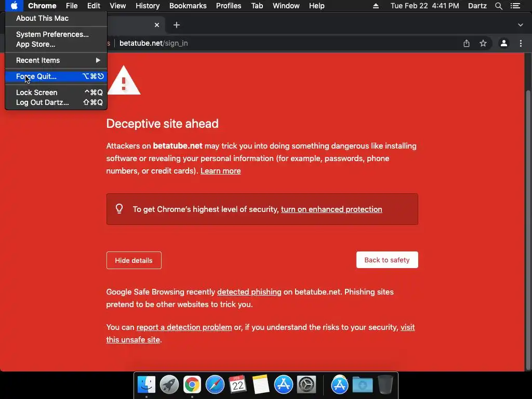Click the Hide details button
Screen dimensions: 532x399
[x=134, y=260]
